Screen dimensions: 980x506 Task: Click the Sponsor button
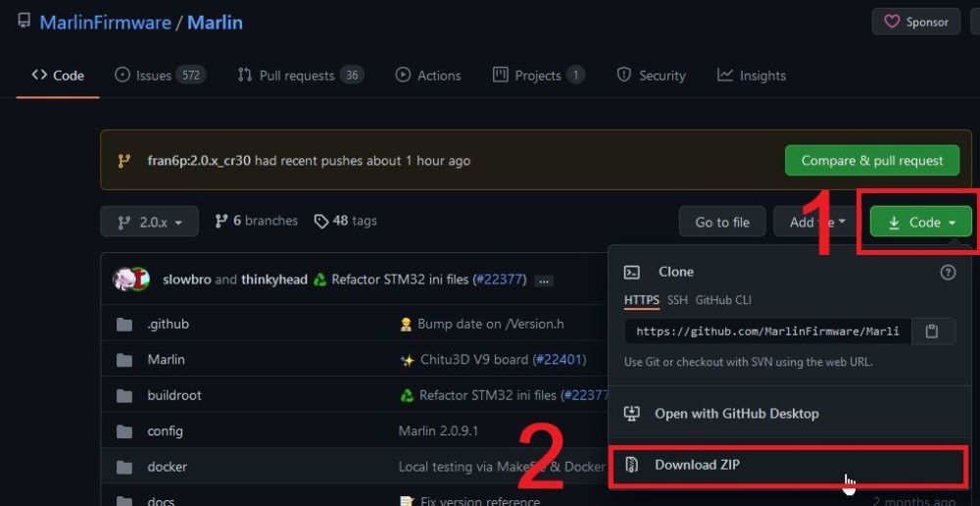click(916, 22)
